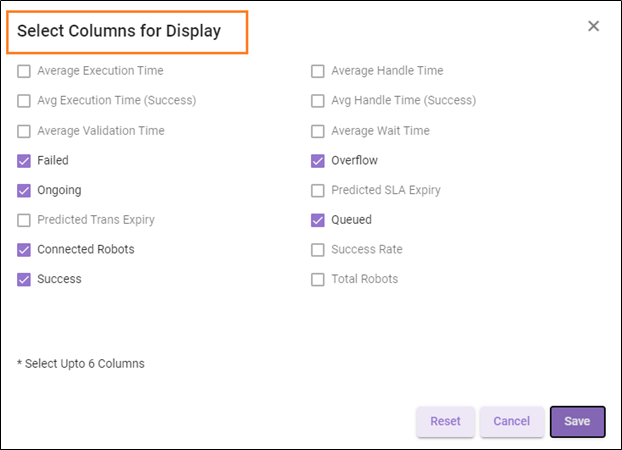Select the Total Robots checkbox

pyautogui.click(x=318, y=279)
